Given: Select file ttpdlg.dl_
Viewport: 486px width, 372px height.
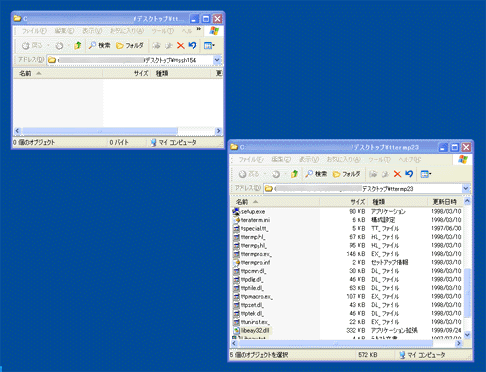Looking at the screenshot, I should tap(252, 280).
